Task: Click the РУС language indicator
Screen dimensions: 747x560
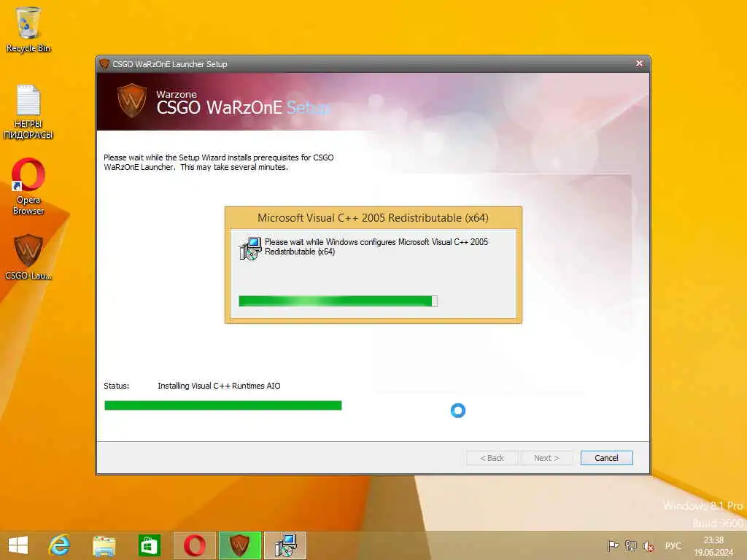Action: tap(673, 545)
